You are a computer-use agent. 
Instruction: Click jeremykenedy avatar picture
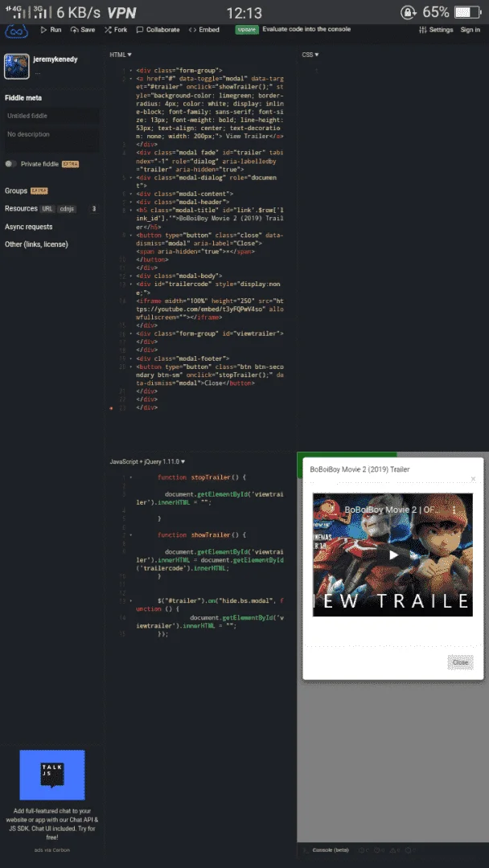[x=17, y=67]
